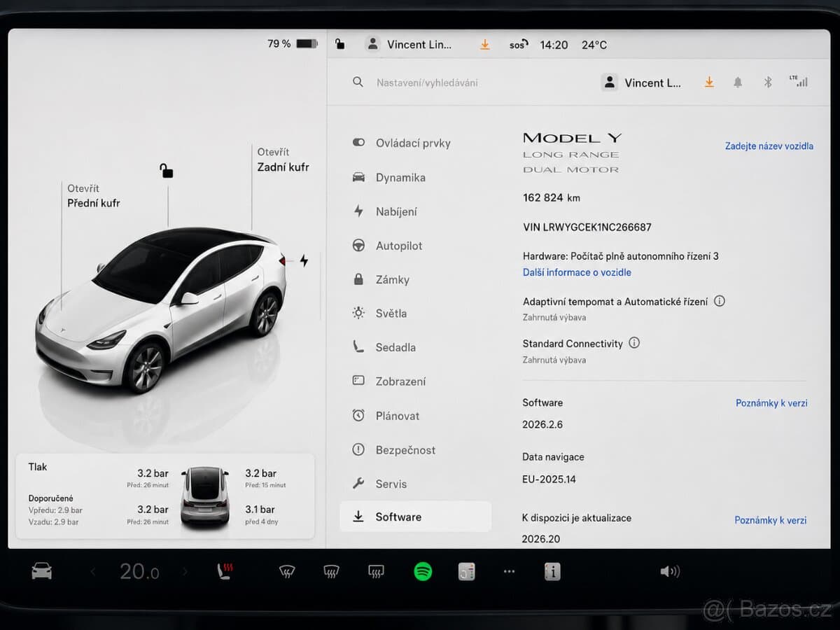Open Dynamika settings

pyautogui.click(x=415, y=177)
